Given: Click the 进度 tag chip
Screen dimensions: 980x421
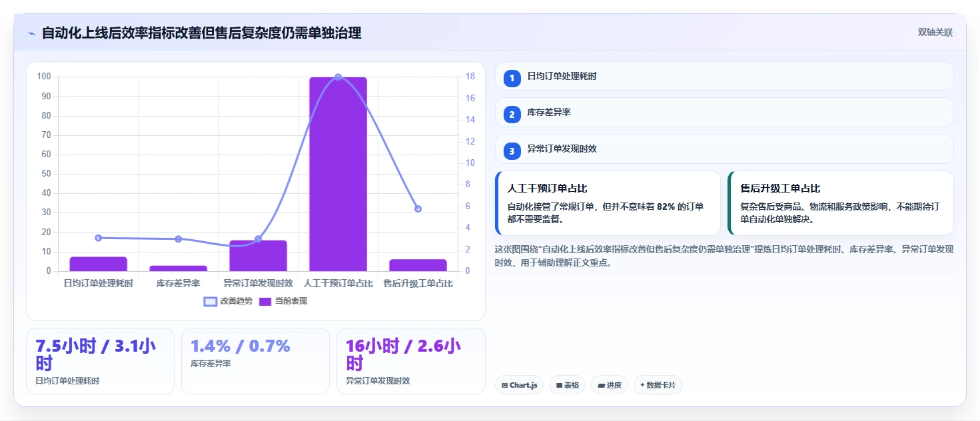Looking at the screenshot, I should pyautogui.click(x=610, y=385).
